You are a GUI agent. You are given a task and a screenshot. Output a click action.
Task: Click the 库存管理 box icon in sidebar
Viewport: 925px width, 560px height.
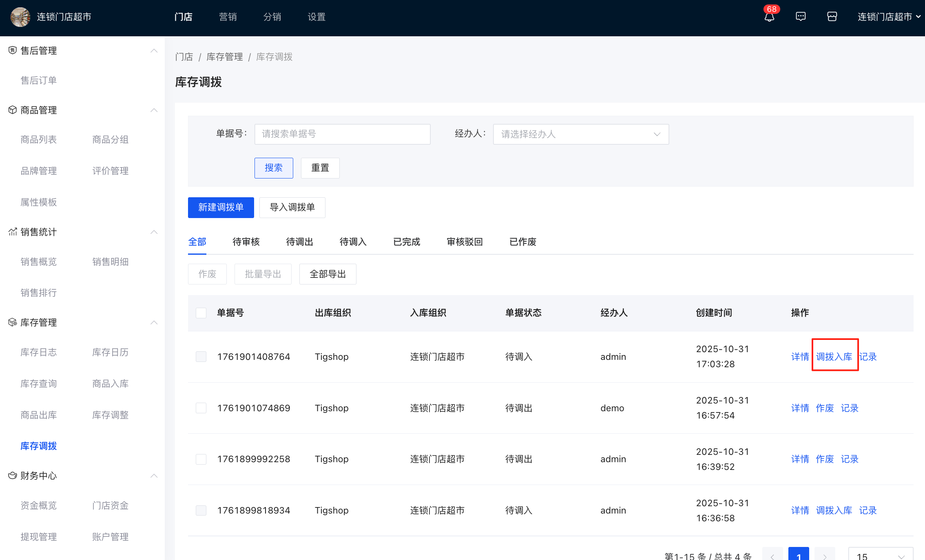point(12,322)
